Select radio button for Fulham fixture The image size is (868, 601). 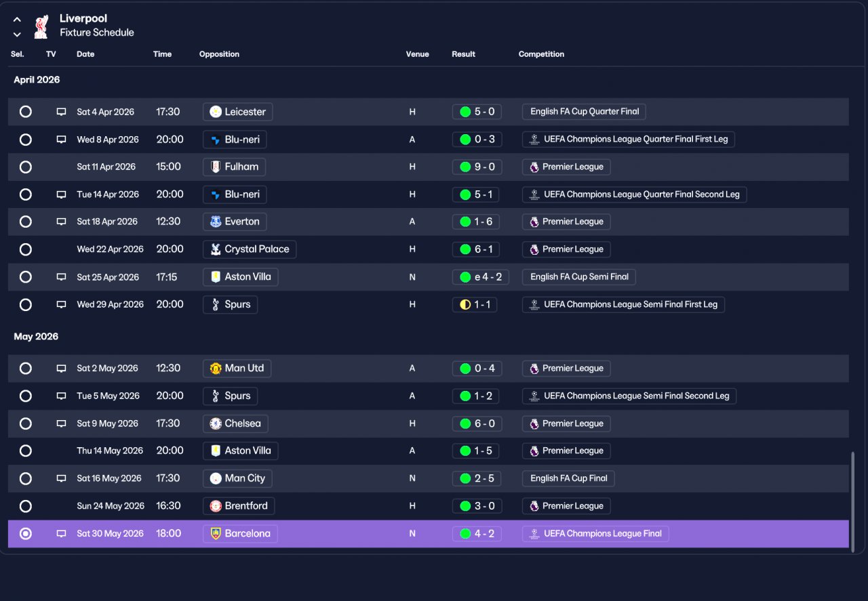26,167
